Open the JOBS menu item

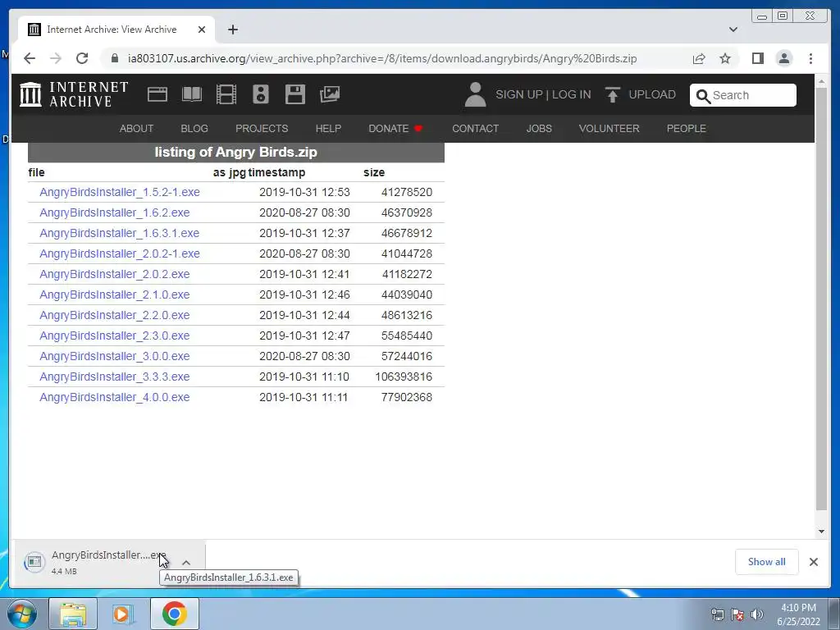(x=539, y=129)
